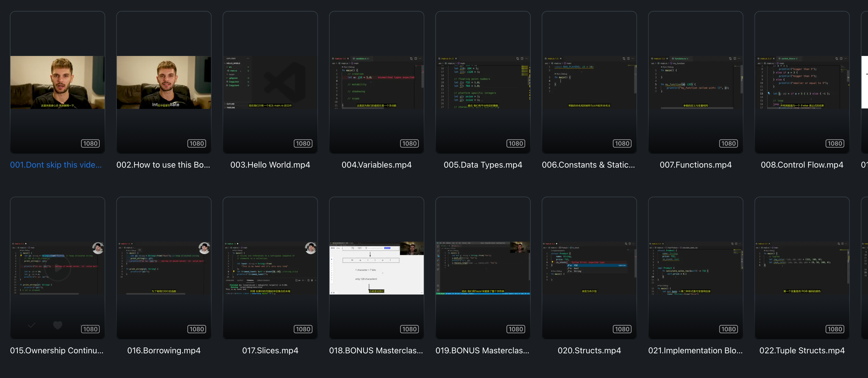The height and width of the screenshot is (378, 868).
Task: Open the 016.Borrowing.mp4 video thumbnail
Action: (164, 268)
